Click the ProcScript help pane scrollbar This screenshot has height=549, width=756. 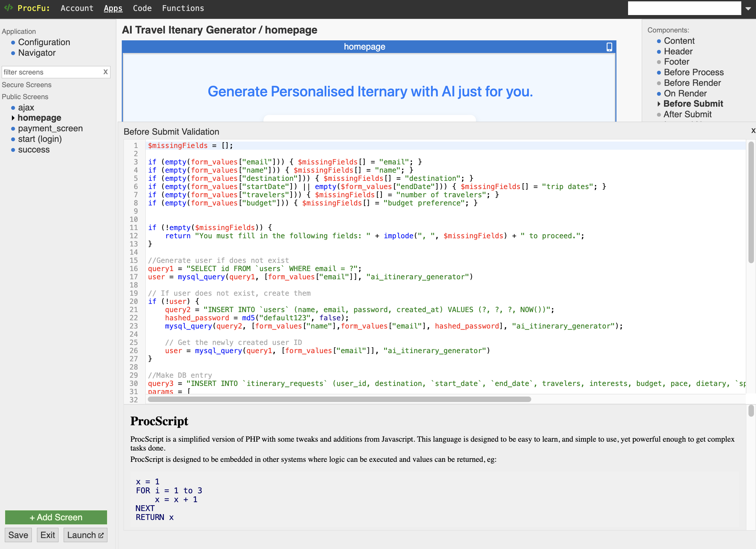point(751,411)
